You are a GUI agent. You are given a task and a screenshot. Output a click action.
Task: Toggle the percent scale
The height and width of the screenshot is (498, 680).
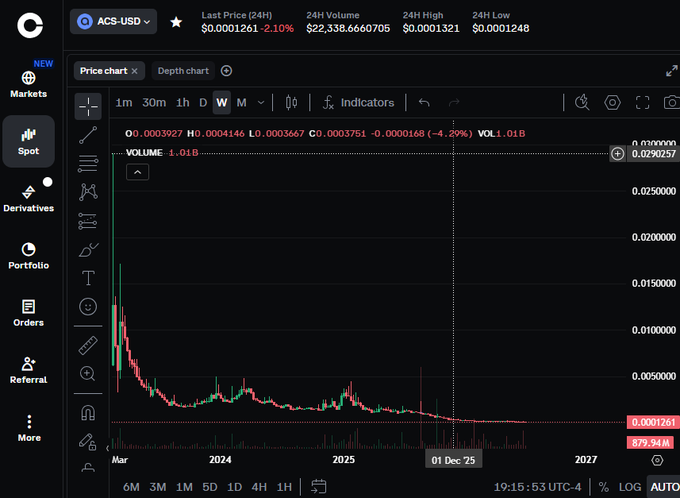[604, 487]
